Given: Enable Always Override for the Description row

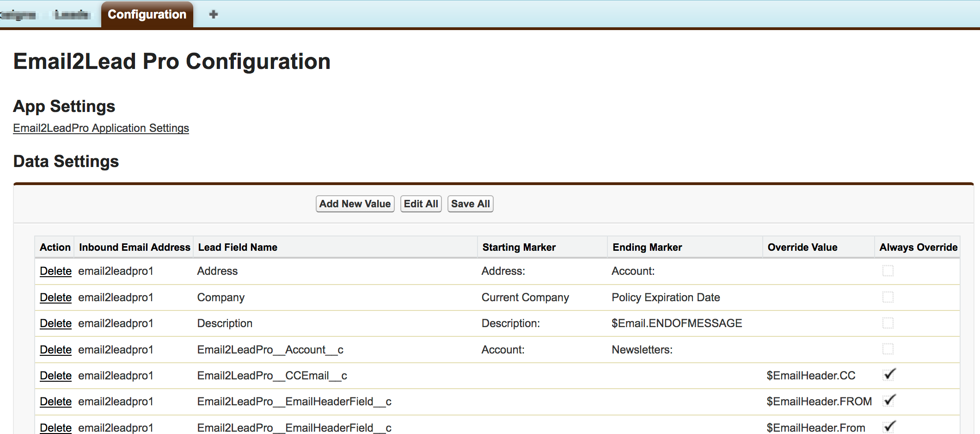Looking at the screenshot, I should point(888,323).
